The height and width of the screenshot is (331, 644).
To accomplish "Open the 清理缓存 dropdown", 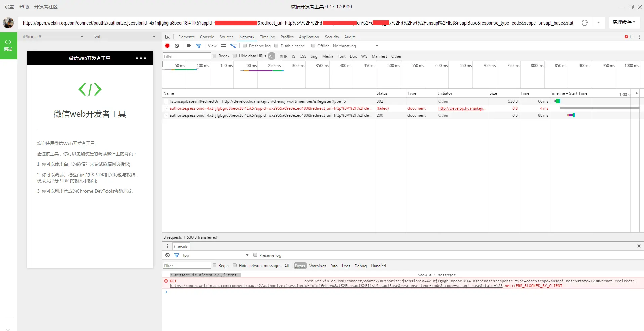I will 624,22.
